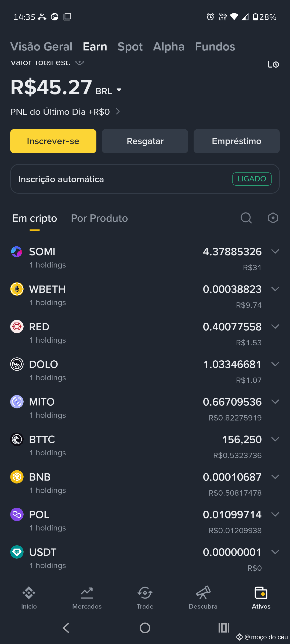Toggle Inscrição automática LIGADO switch
The width and height of the screenshot is (290, 644).
coord(252,179)
